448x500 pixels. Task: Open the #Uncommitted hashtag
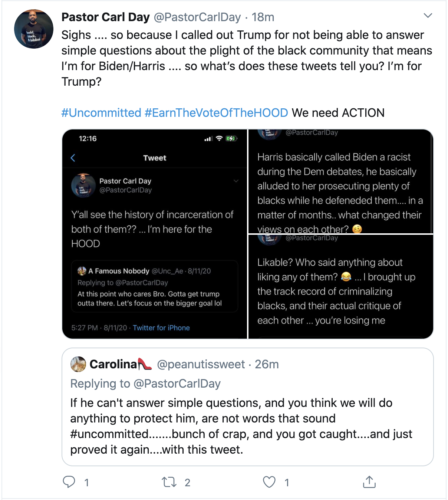point(101,113)
